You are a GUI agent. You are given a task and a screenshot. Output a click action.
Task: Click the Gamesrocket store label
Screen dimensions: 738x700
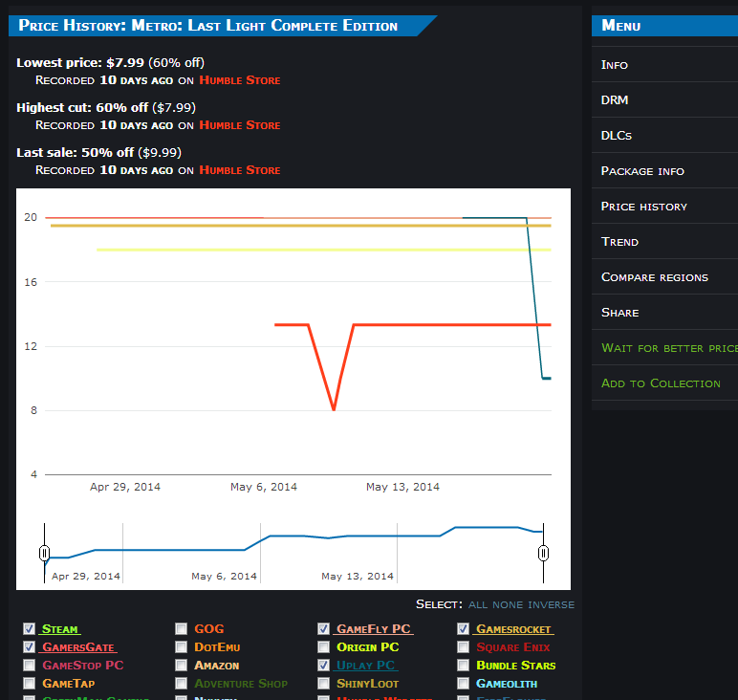click(513, 629)
